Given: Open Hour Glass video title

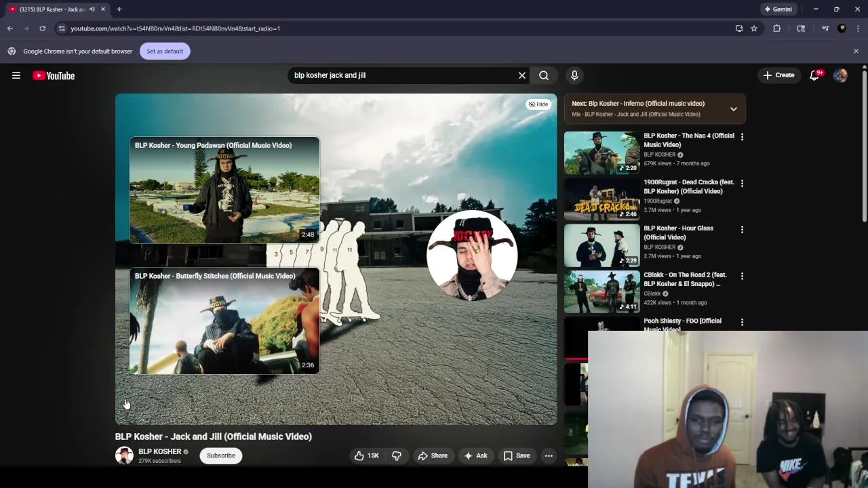Looking at the screenshot, I should click(x=678, y=232).
